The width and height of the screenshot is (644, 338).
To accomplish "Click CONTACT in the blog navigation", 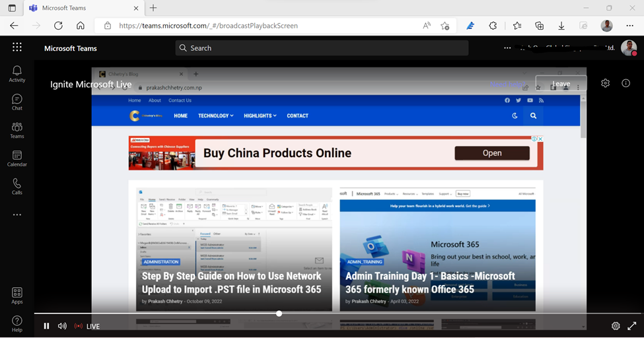I will click(297, 116).
